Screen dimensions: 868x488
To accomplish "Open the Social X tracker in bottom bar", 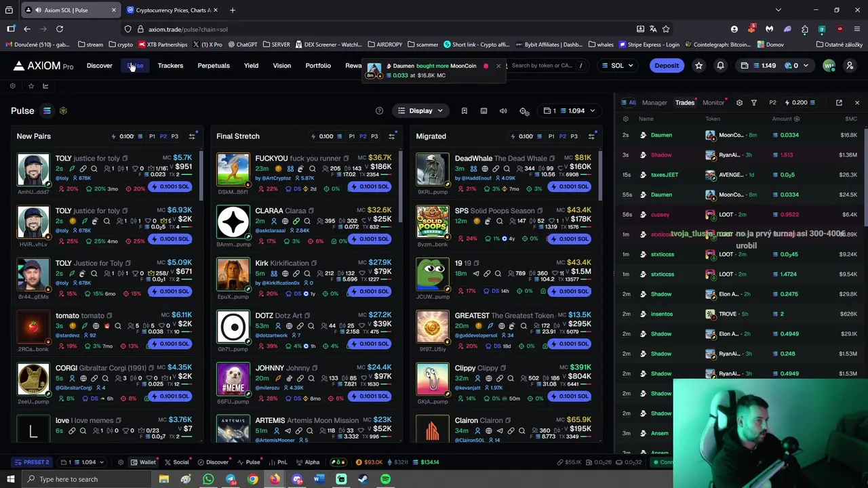I will coord(177,462).
